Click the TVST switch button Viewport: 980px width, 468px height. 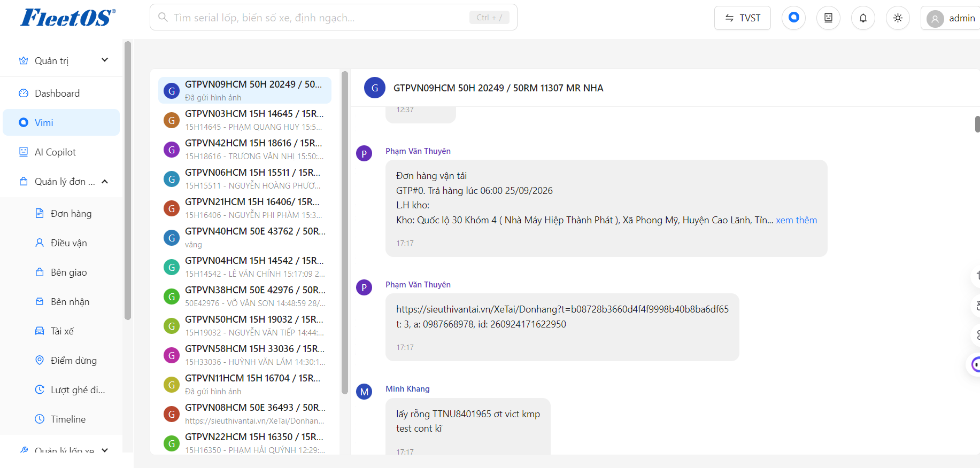tap(743, 18)
